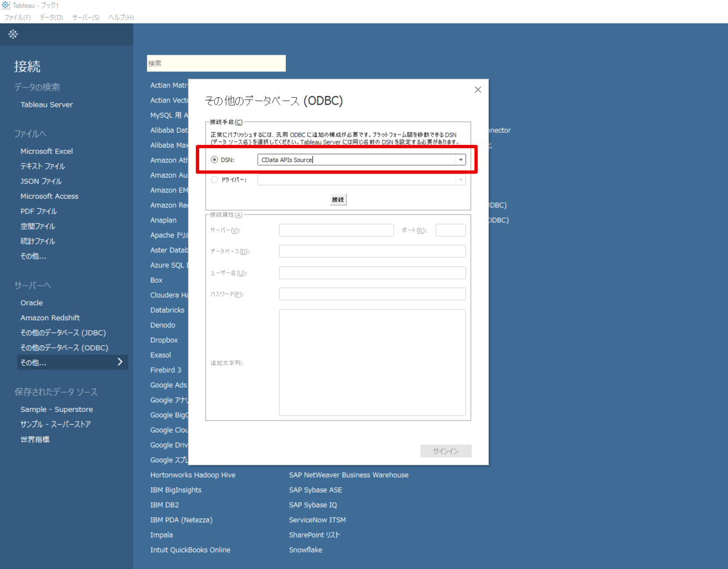Screen dimensions: 728x569
Task: Connect to Tableau Server
Action: pyautogui.click(x=47, y=104)
